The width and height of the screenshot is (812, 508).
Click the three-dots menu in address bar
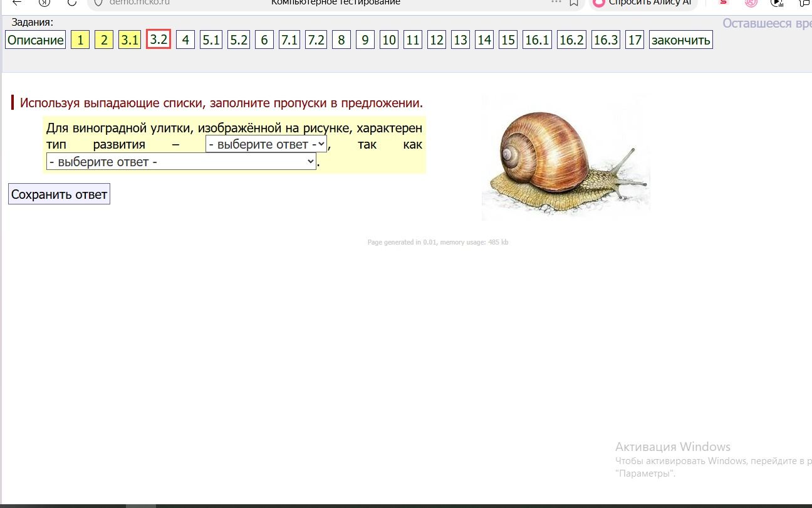click(x=556, y=3)
